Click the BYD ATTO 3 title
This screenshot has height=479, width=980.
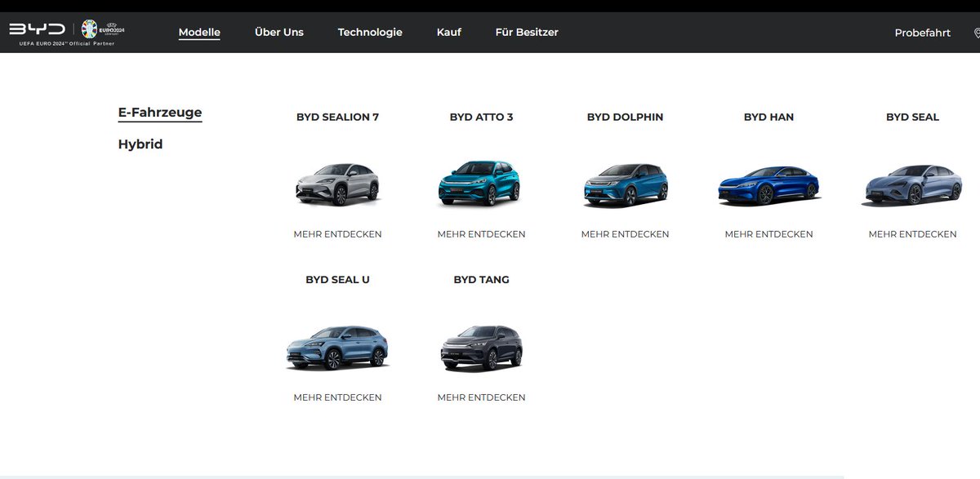pyautogui.click(x=481, y=117)
